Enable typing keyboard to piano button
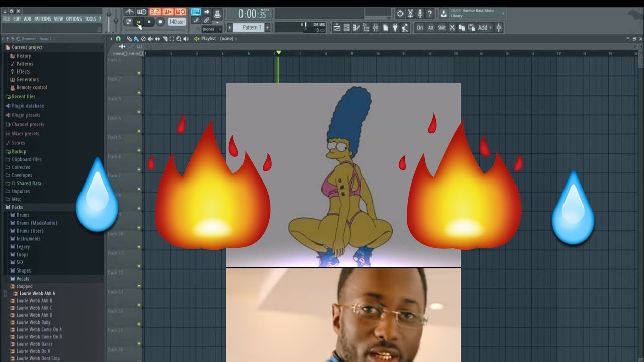 click(x=196, y=12)
